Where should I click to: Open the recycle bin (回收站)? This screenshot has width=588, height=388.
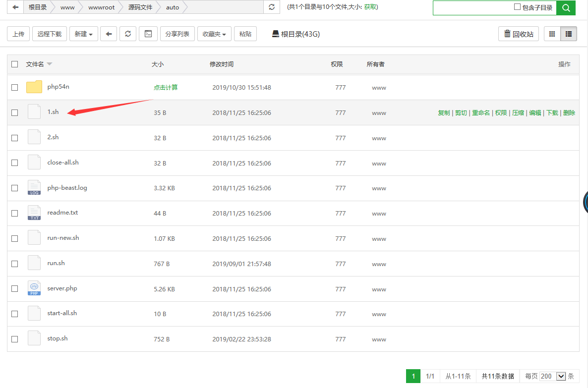point(518,34)
